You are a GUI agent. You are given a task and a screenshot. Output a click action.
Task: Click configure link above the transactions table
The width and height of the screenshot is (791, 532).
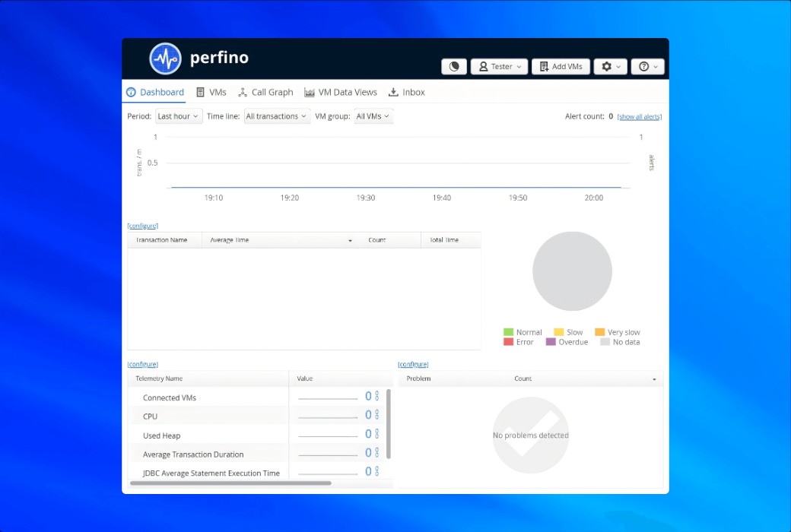point(143,226)
